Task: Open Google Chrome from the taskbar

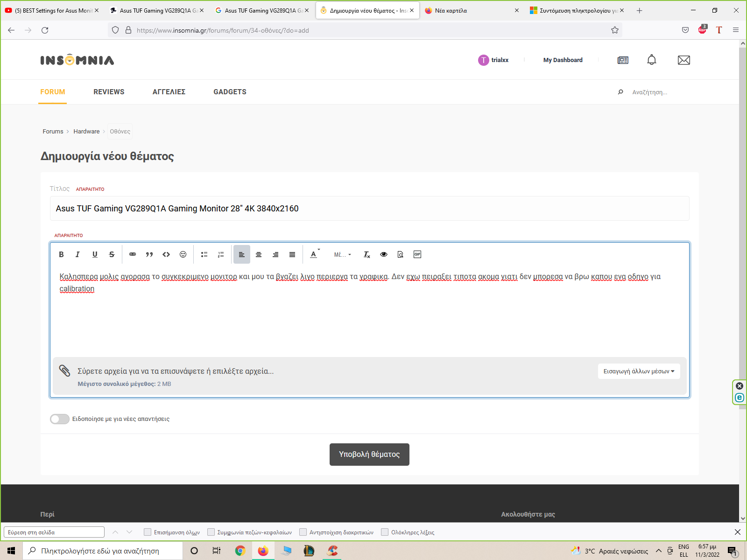Action: pyautogui.click(x=240, y=551)
